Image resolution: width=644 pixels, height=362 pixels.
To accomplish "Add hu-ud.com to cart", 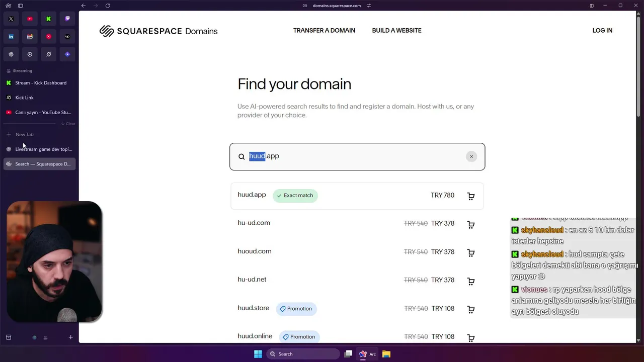I will pyautogui.click(x=471, y=224).
